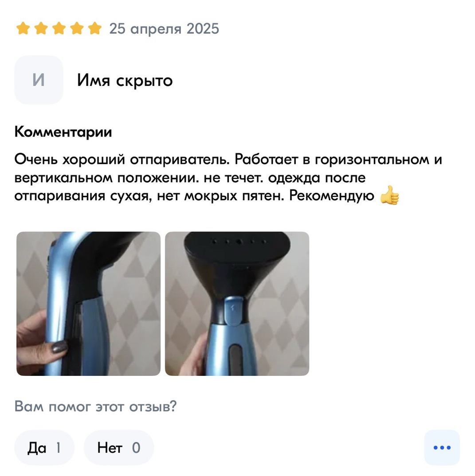Click the reviewer name Имя скрыто
The height and width of the screenshot is (476, 475).
[125, 81]
